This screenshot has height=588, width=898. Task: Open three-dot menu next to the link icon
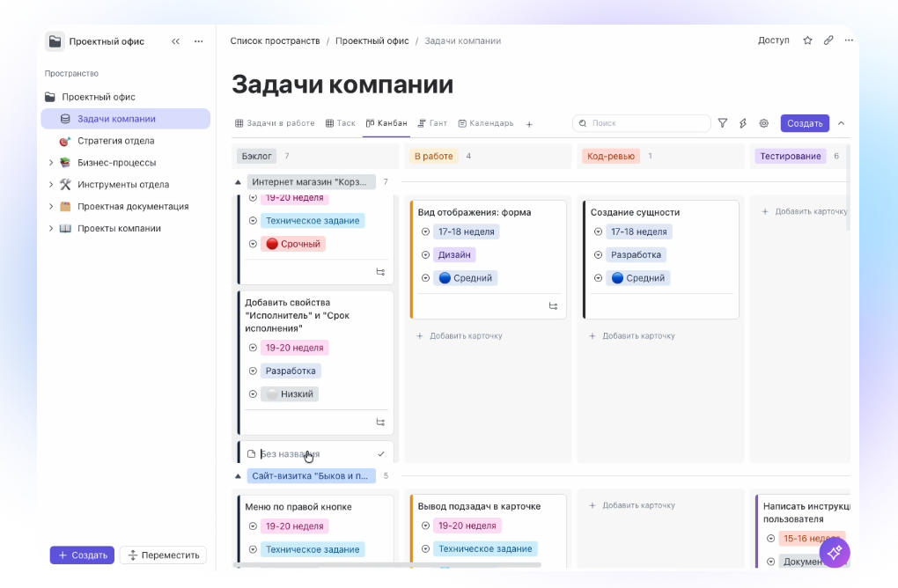(849, 40)
